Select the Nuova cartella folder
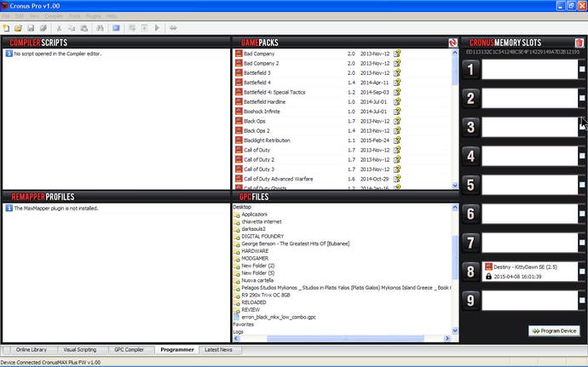The height and width of the screenshot is (367, 588). pos(257,280)
